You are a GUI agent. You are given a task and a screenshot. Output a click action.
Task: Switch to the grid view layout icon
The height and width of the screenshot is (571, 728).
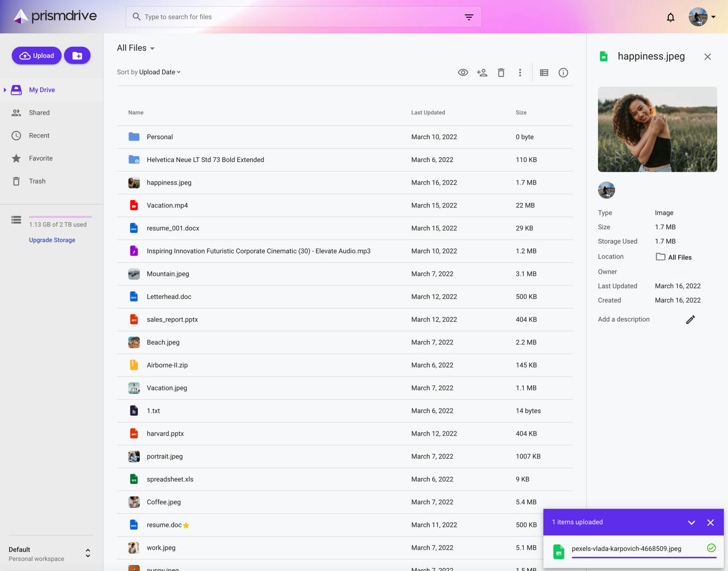coord(544,72)
